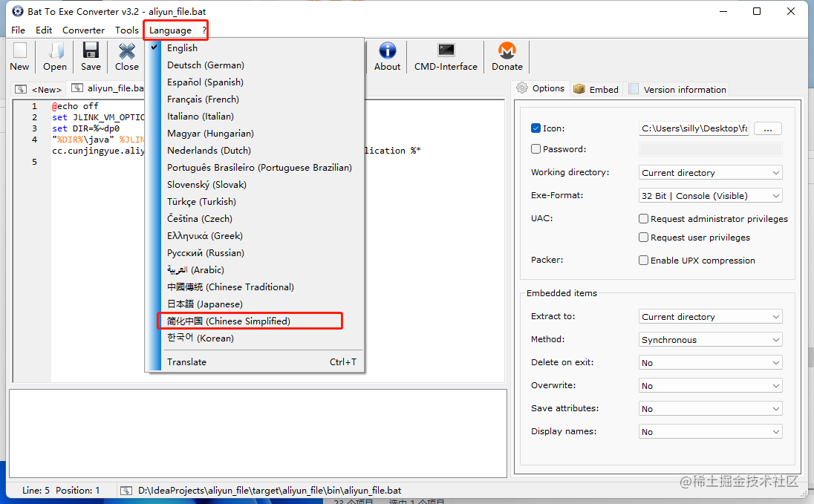Uncheck the Icon checkbox
The width and height of the screenshot is (814, 504).
point(535,128)
